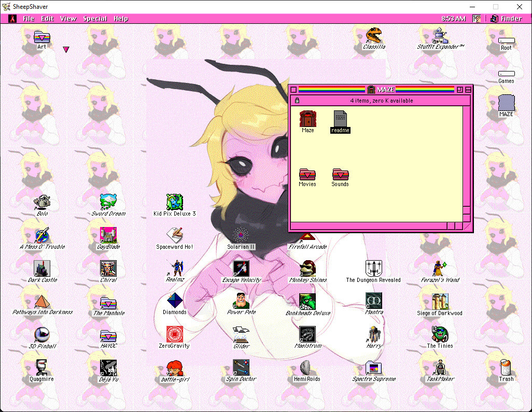Select The Tinies icon
This screenshot has height=412, width=532.
coord(440,334)
